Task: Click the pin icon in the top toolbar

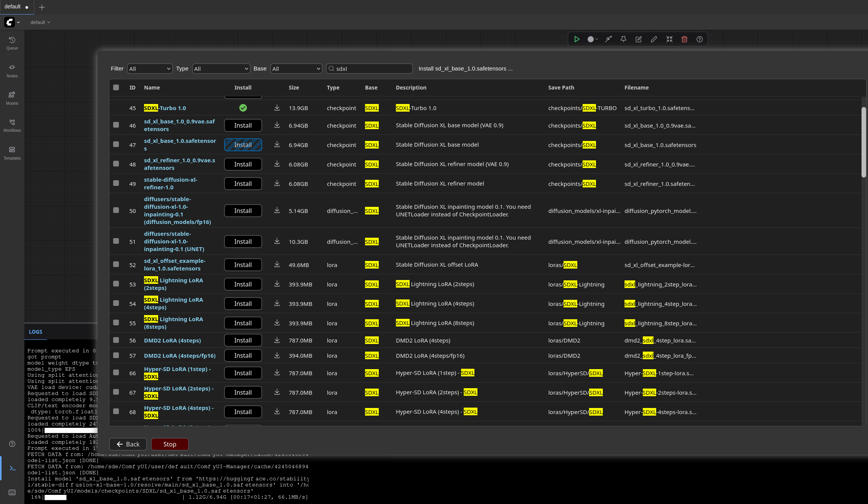Action: [623, 39]
